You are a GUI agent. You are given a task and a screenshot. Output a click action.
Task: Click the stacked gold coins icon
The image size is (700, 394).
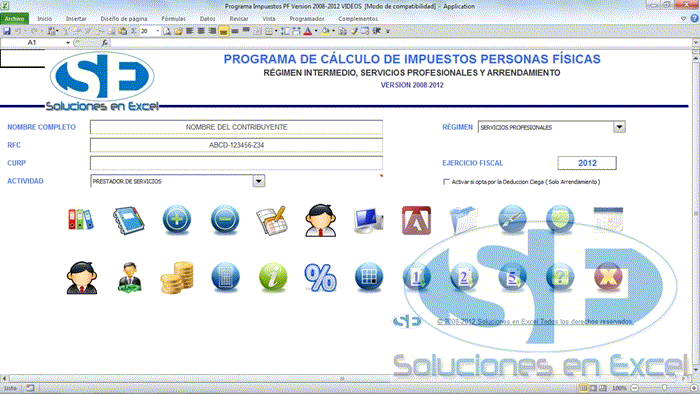click(x=177, y=278)
